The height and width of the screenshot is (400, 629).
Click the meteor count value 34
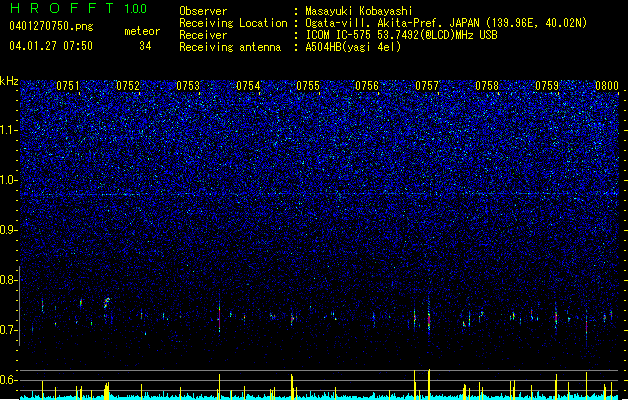pyautogui.click(x=145, y=46)
